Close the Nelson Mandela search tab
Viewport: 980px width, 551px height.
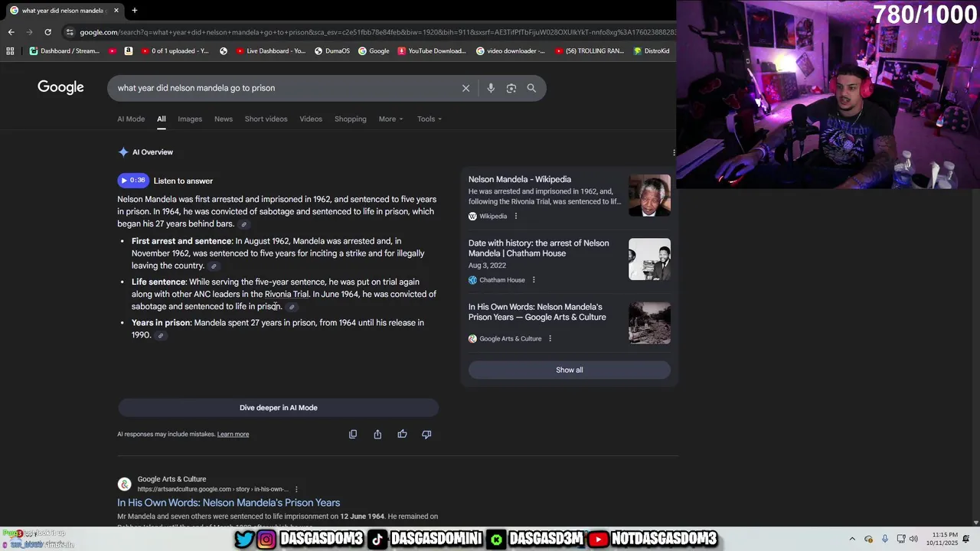pyautogui.click(x=116, y=10)
